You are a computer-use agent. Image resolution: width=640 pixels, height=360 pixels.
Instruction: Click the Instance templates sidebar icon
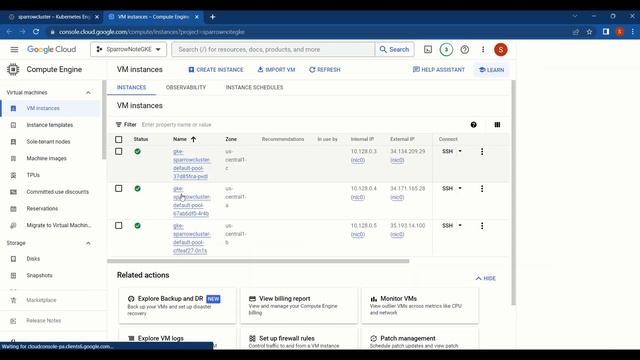(x=13, y=125)
